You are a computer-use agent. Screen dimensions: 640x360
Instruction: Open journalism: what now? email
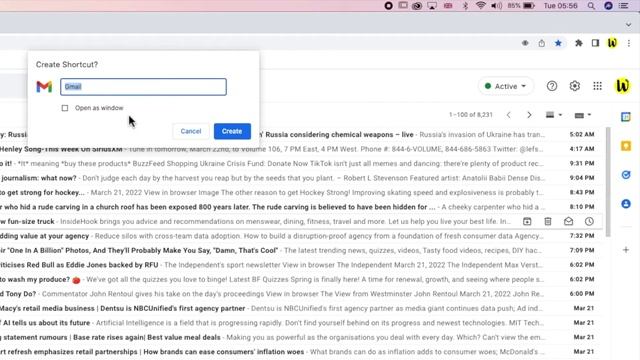click(x=301, y=178)
